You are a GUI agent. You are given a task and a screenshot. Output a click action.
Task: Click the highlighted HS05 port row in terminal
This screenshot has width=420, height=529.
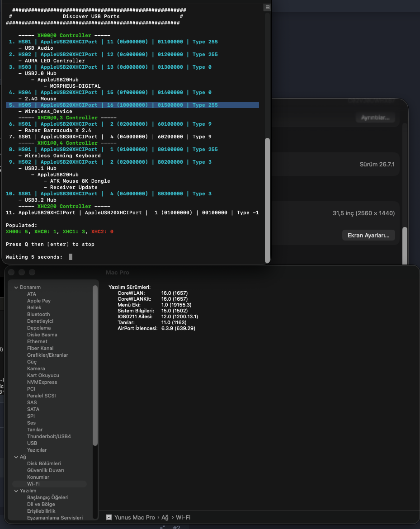tap(132, 105)
